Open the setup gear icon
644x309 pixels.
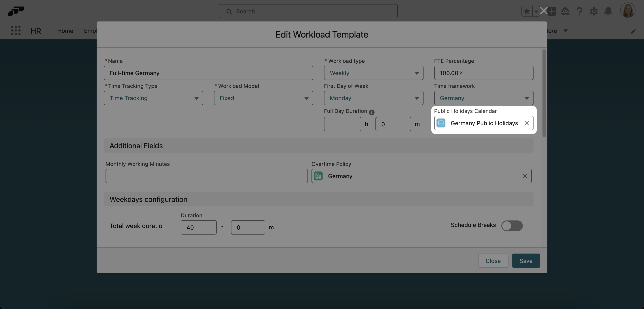point(594,11)
